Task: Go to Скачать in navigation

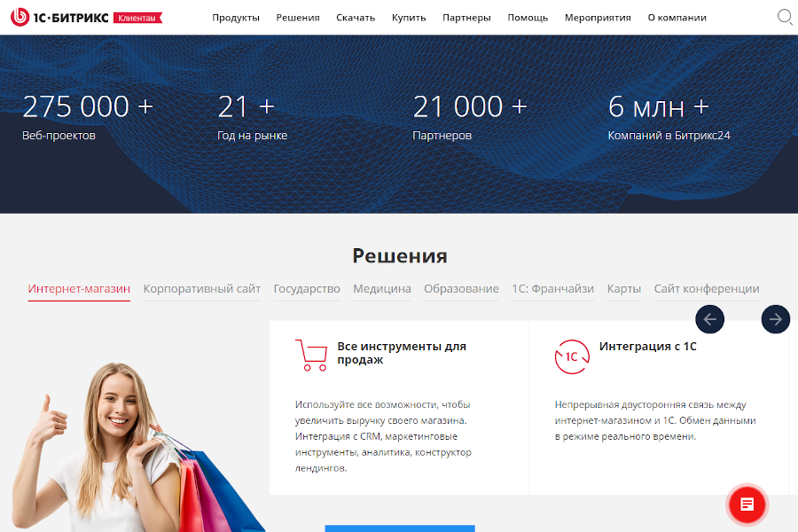Action: point(356,18)
